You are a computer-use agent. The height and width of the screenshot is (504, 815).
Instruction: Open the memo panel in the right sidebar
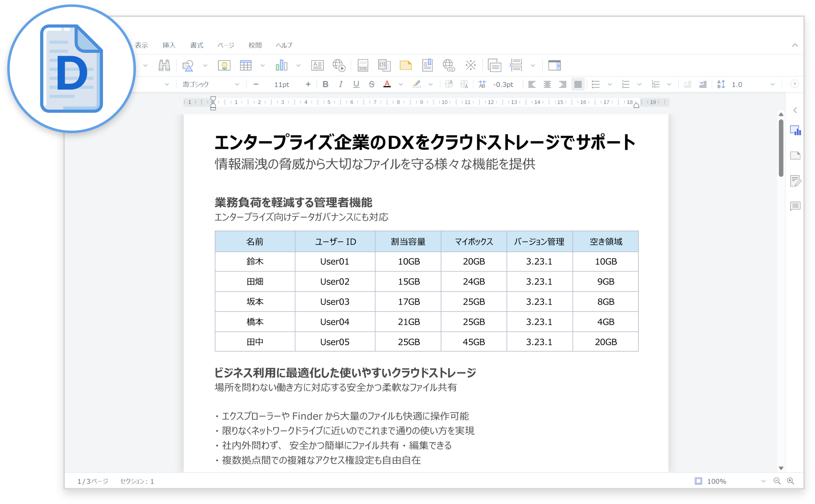click(x=795, y=155)
